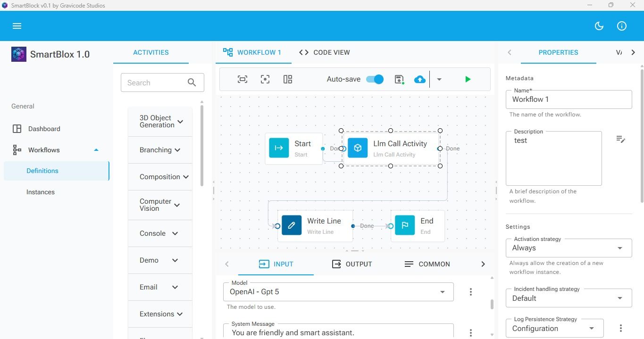The height and width of the screenshot is (339, 644).
Task: Open the Output tab
Action: (352, 264)
